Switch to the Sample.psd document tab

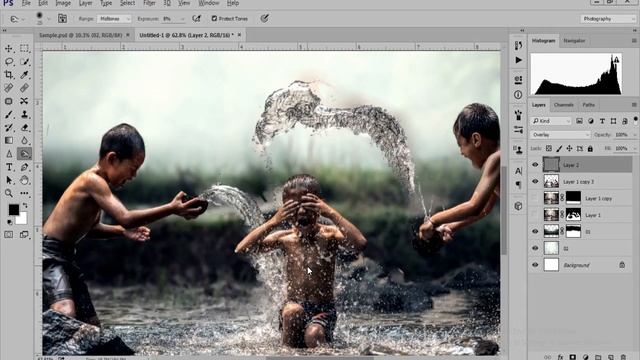pyautogui.click(x=81, y=36)
